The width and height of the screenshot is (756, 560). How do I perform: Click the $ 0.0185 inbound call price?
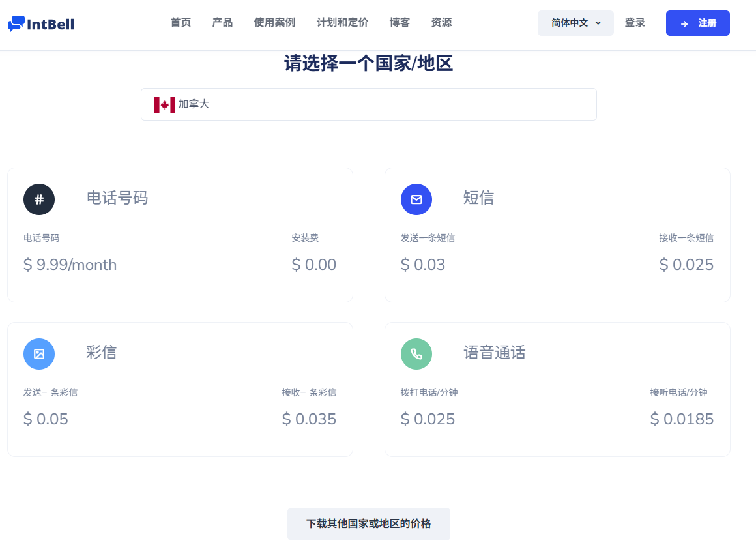[682, 419]
